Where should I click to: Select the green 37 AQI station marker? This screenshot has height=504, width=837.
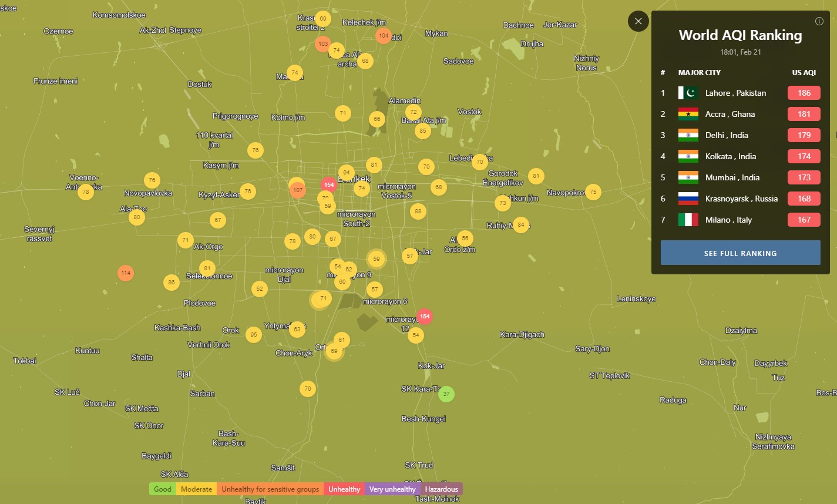pyautogui.click(x=446, y=394)
